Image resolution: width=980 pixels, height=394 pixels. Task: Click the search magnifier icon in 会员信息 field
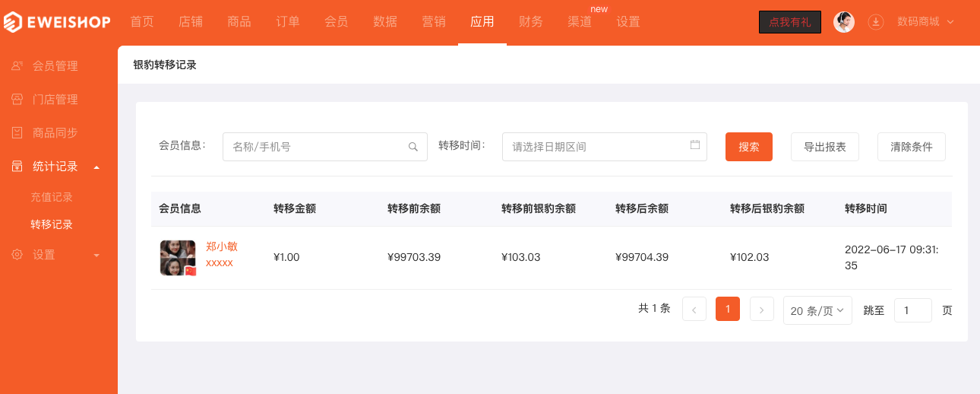coord(413,147)
